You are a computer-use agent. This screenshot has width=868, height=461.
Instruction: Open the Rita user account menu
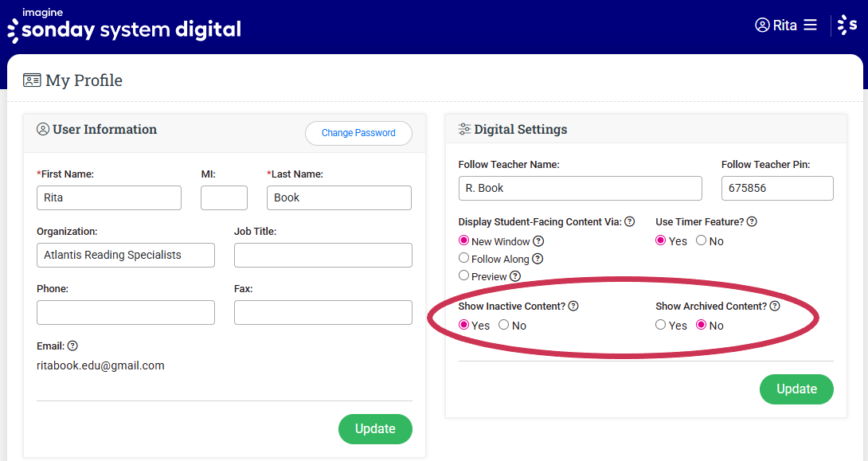click(776, 25)
